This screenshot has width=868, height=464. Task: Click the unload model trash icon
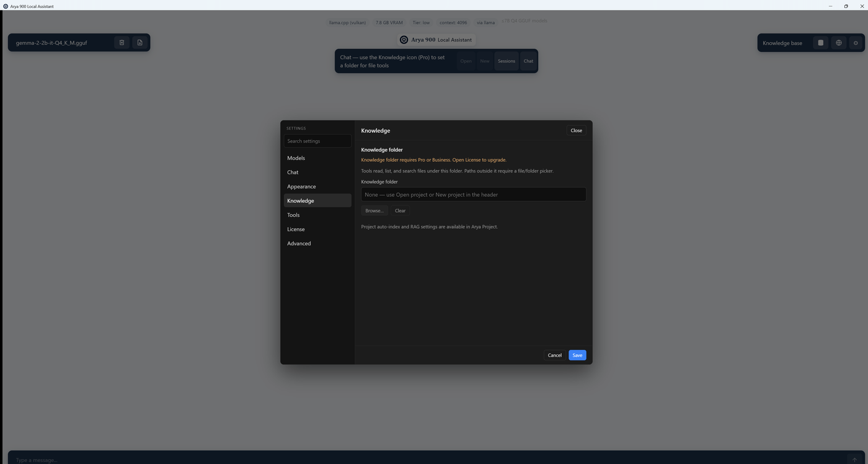[x=122, y=43]
